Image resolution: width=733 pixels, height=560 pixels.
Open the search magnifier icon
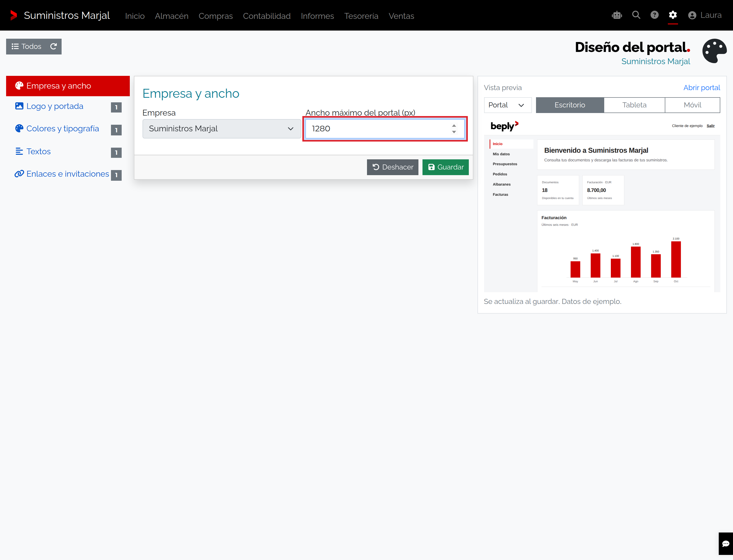[x=636, y=15]
